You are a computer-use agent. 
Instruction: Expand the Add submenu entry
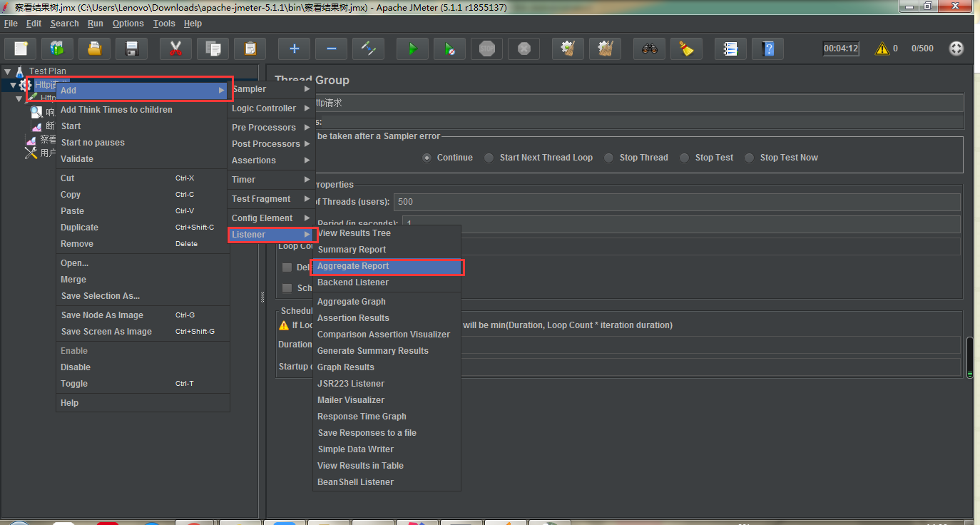click(143, 91)
